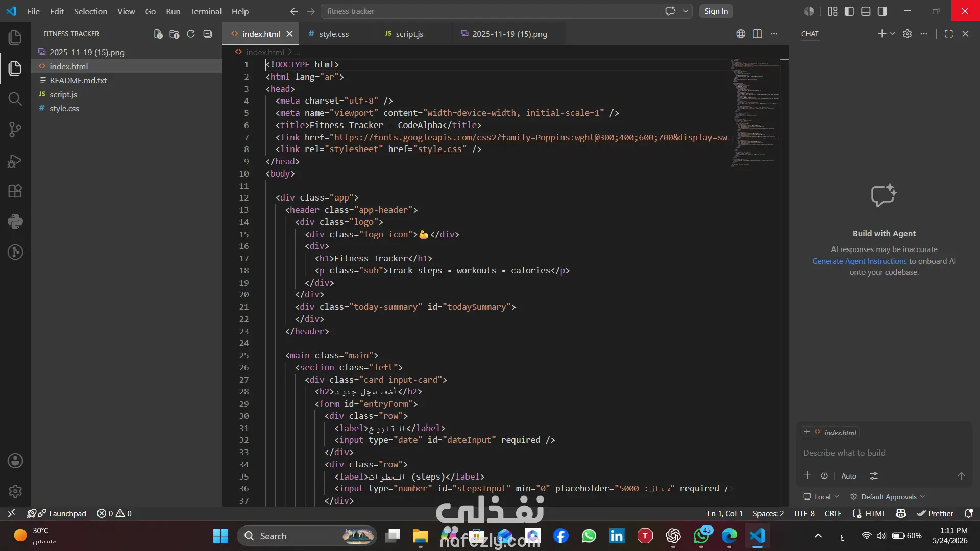Click the Prettier status bar item

(x=935, y=513)
